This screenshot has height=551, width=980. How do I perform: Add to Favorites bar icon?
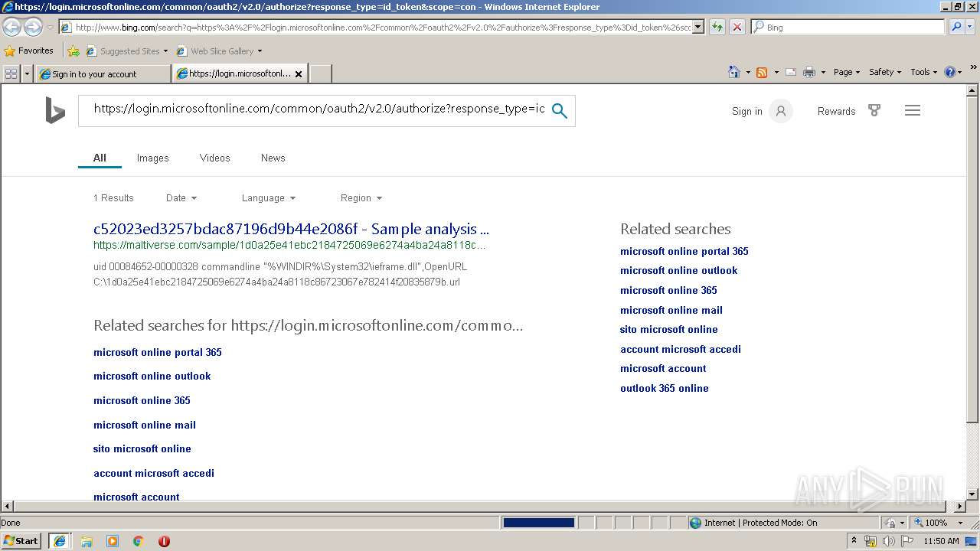tap(73, 51)
